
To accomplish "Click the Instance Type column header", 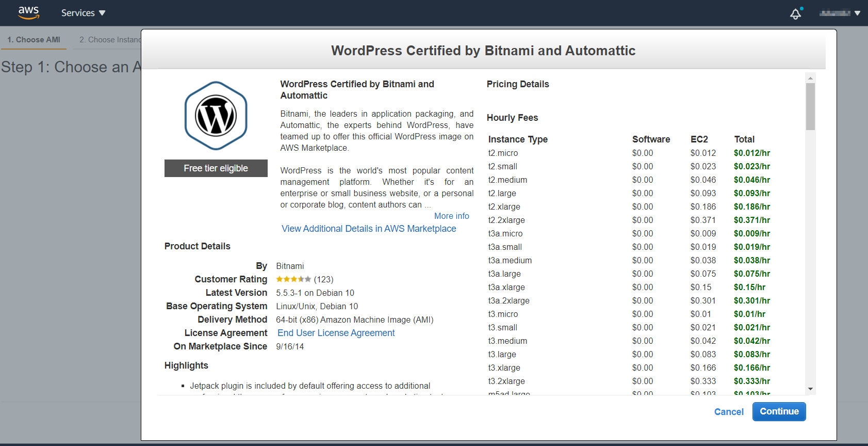I will pos(518,139).
